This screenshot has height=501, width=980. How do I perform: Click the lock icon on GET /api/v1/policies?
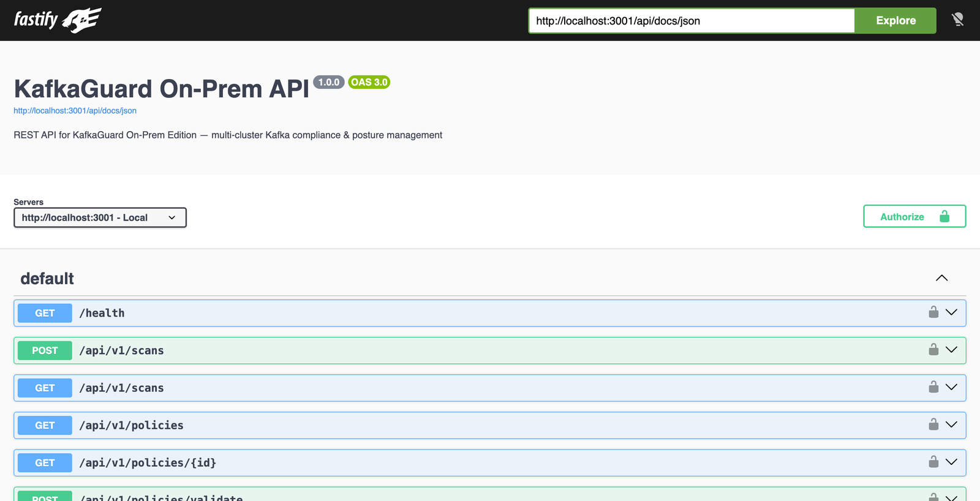[933, 424]
